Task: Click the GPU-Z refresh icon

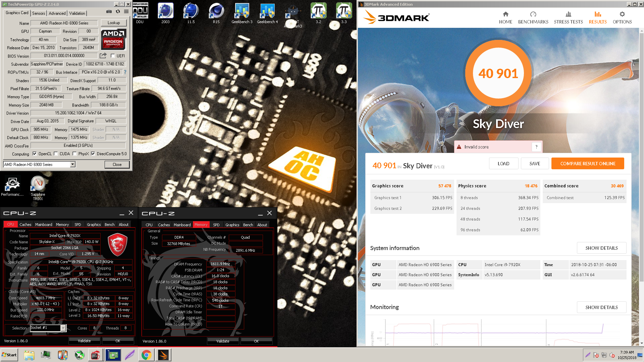Action: click(118, 11)
